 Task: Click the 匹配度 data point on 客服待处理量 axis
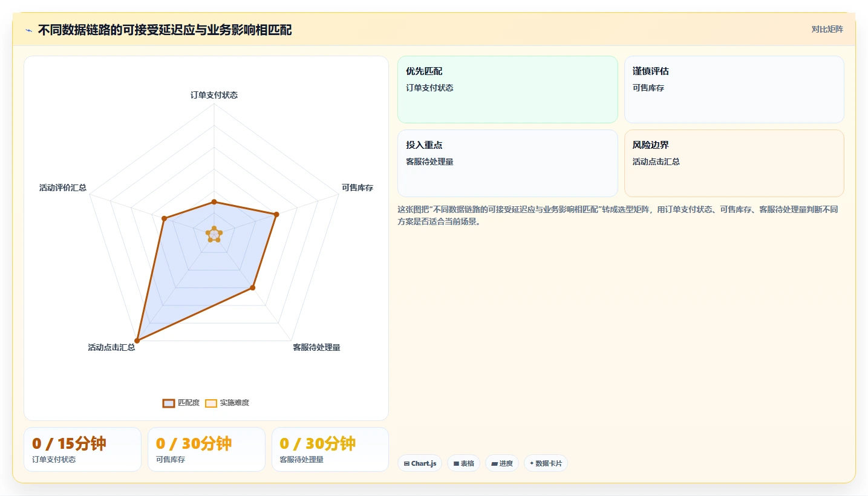coord(253,288)
